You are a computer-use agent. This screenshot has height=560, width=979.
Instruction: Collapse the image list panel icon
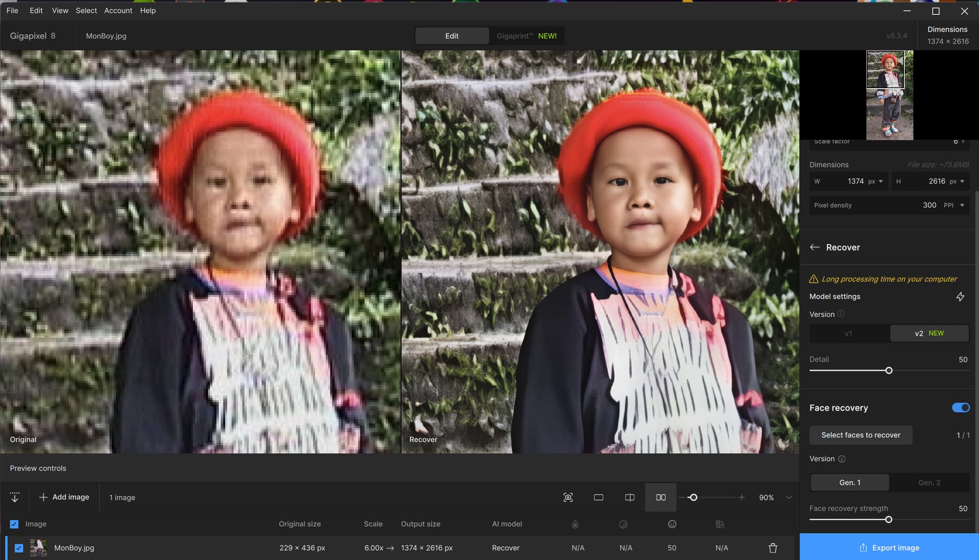[15, 497]
